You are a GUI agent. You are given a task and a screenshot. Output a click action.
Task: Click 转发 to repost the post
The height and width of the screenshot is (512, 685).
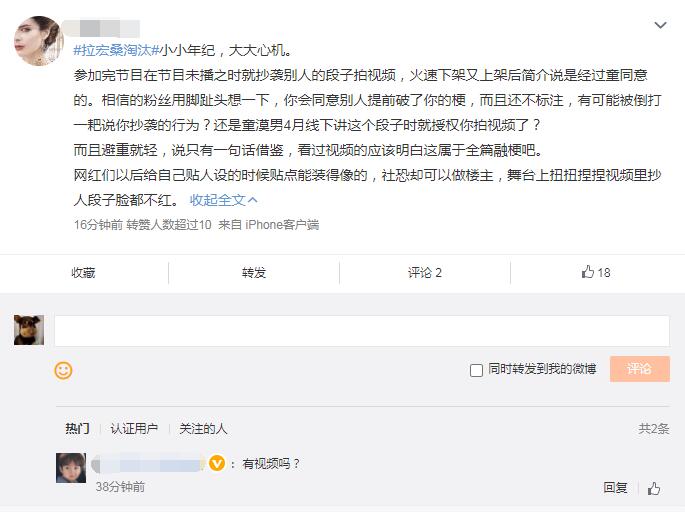[254, 272]
